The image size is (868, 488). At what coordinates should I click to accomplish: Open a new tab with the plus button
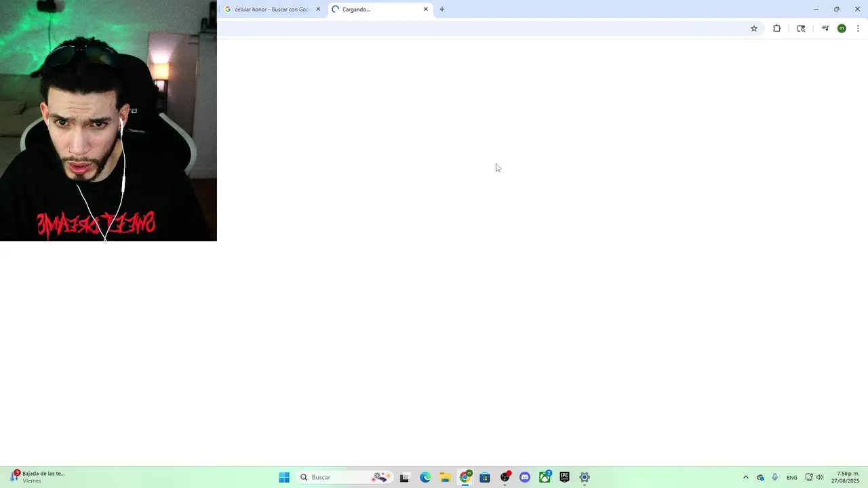pos(442,9)
